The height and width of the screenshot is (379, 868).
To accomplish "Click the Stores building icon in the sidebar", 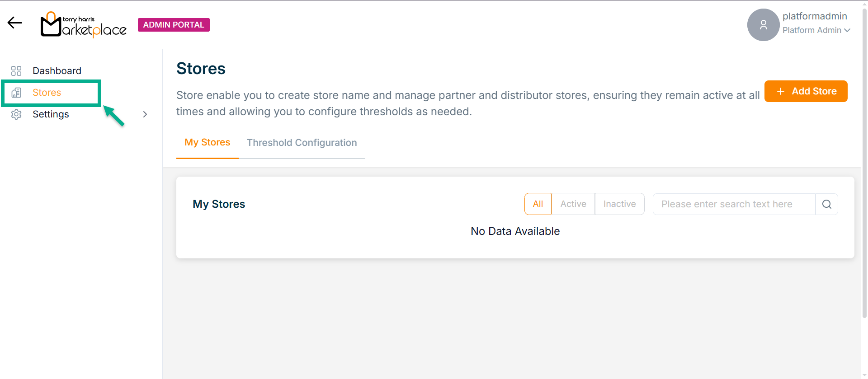I will (16, 93).
